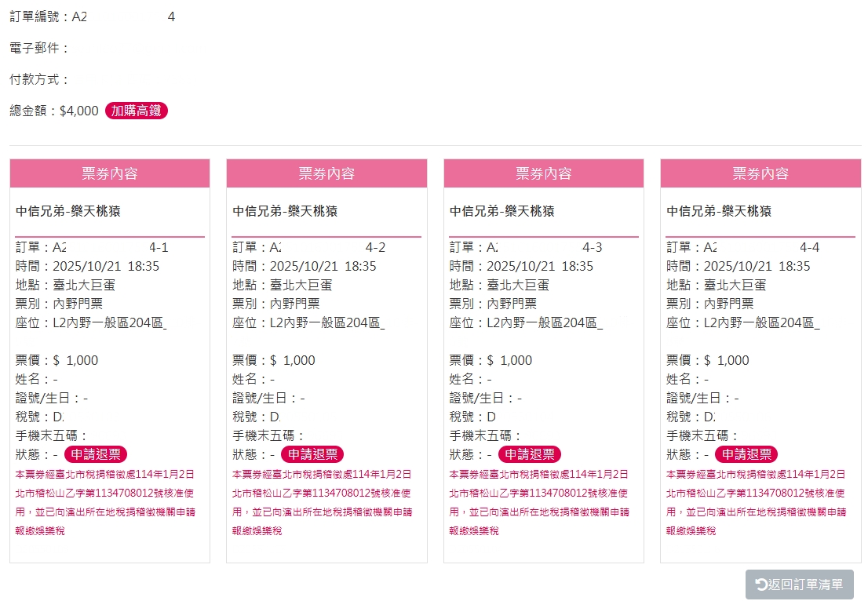Click the first card's 票券內容 header
This screenshot has width=868, height=601.
click(x=110, y=173)
